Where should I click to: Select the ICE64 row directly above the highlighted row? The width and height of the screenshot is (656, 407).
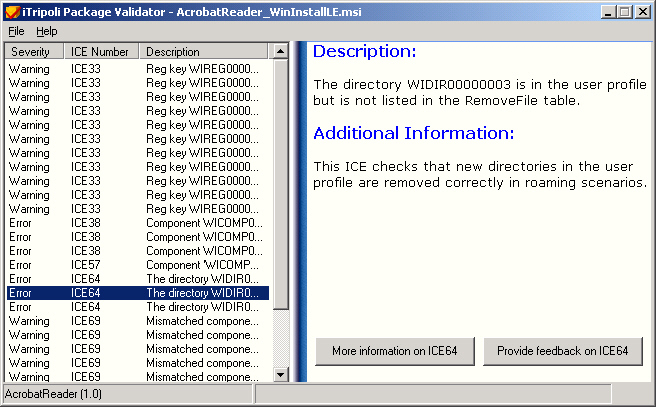click(x=137, y=279)
